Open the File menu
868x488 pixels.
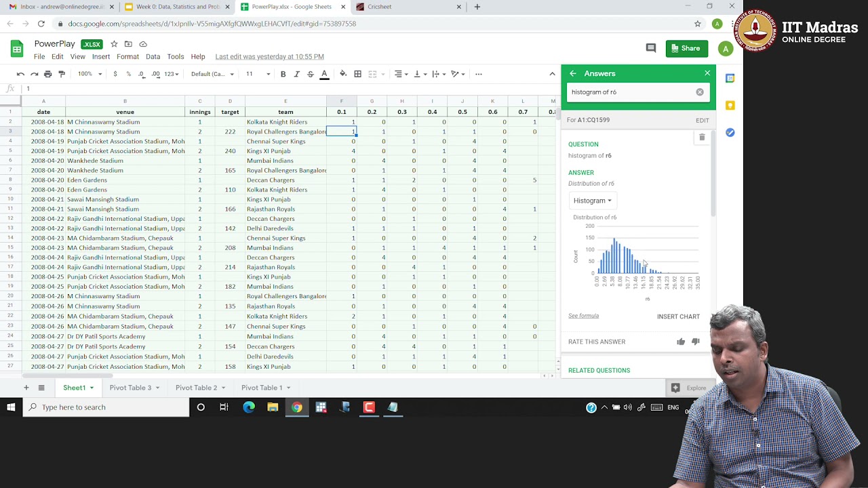click(39, 57)
